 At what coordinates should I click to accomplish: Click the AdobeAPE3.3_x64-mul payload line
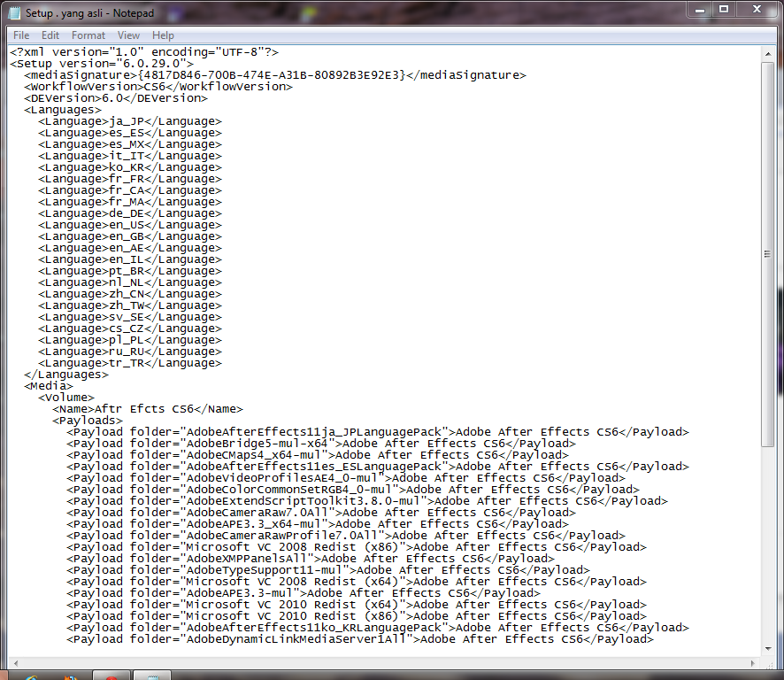318,524
